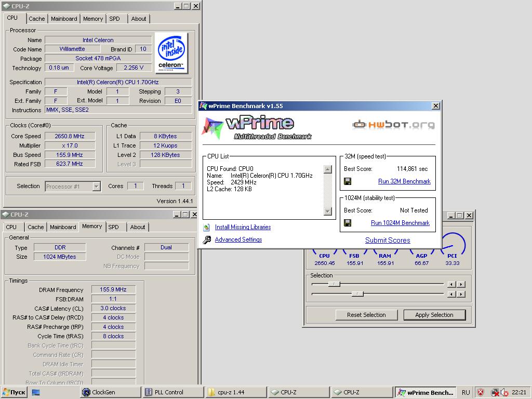This screenshot has width=532, height=399.
Task: Click the HWBOT.org logo
Action: 394,125
